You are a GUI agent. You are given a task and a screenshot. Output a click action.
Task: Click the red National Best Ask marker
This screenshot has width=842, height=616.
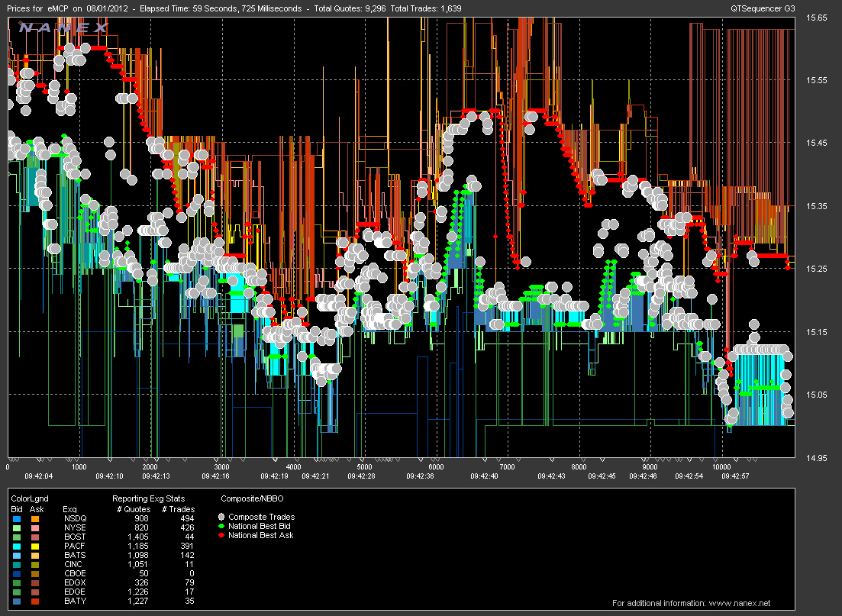(223, 536)
